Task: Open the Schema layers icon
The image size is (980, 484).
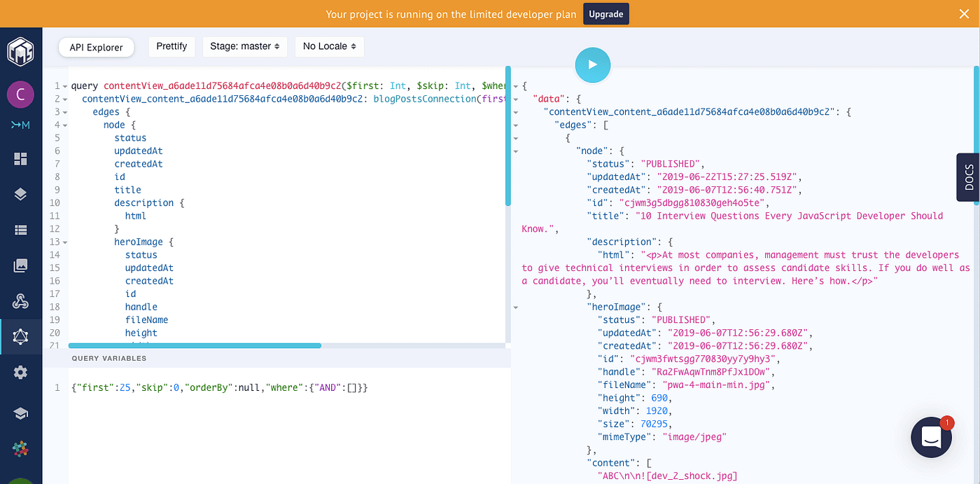Action: coord(20,194)
